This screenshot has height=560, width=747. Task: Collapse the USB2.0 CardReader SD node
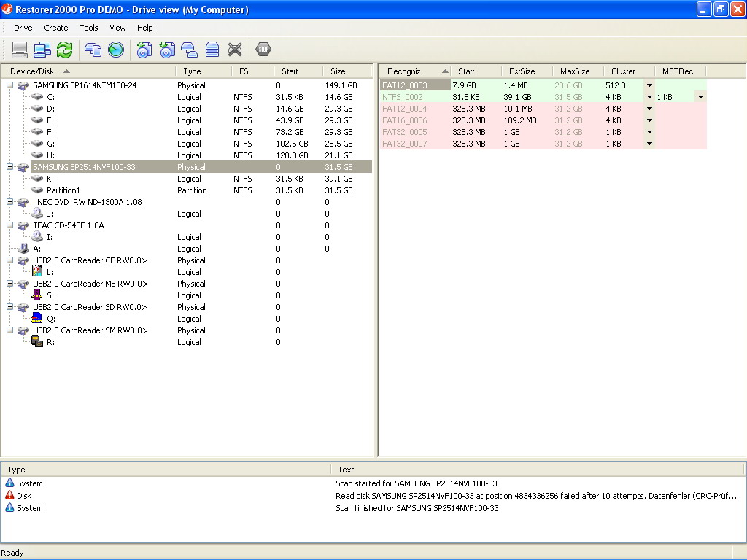coord(9,307)
